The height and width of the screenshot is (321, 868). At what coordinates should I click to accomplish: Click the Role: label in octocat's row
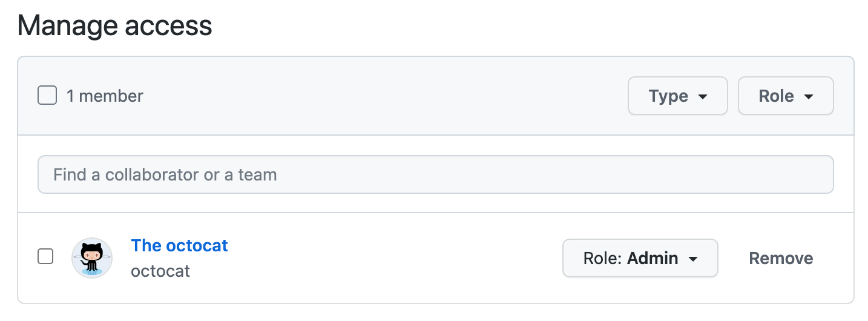tap(603, 259)
